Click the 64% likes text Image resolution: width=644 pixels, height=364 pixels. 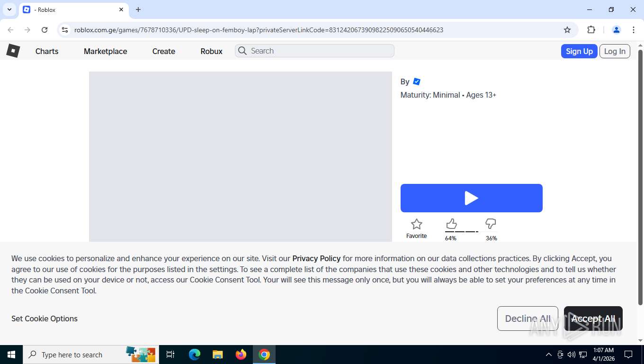pos(451,238)
